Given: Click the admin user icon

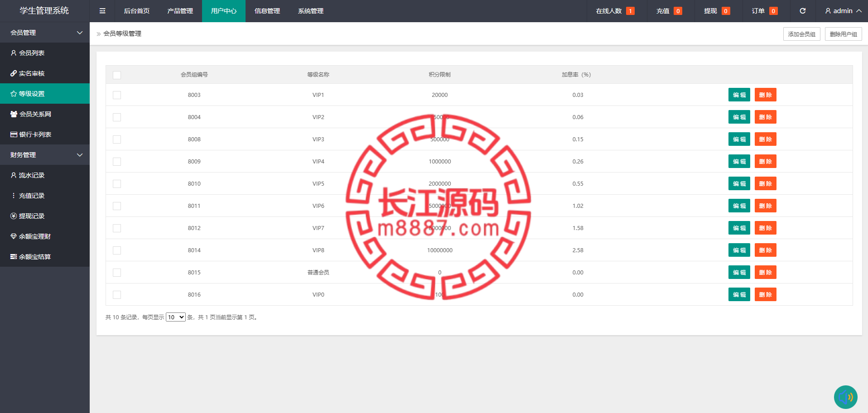Looking at the screenshot, I should tap(828, 11).
